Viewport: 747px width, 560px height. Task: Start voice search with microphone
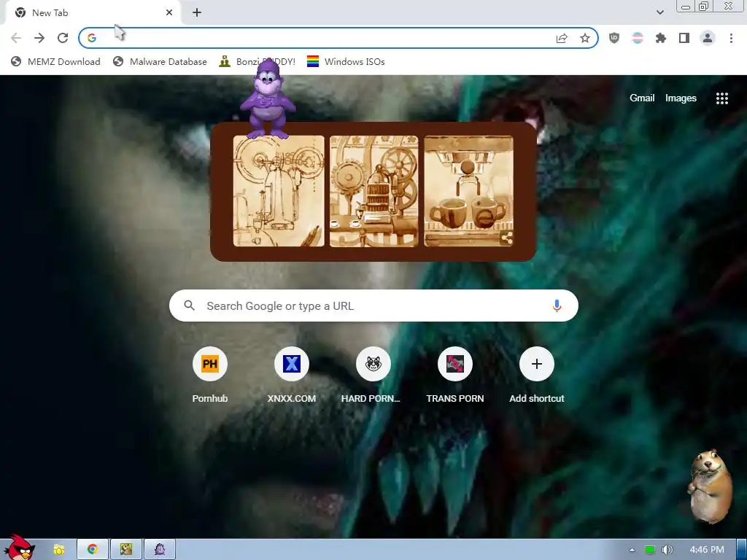[x=557, y=306]
